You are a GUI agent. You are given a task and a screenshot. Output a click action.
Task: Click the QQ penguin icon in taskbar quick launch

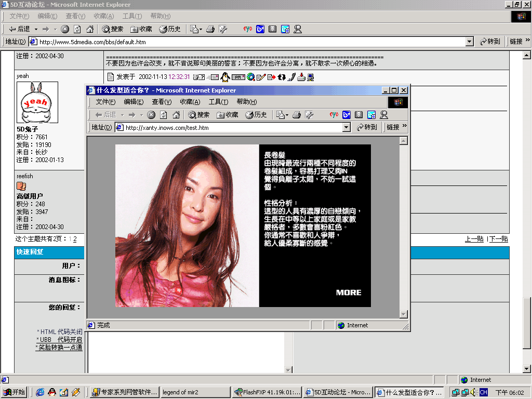pyautogui.click(x=52, y=392)
